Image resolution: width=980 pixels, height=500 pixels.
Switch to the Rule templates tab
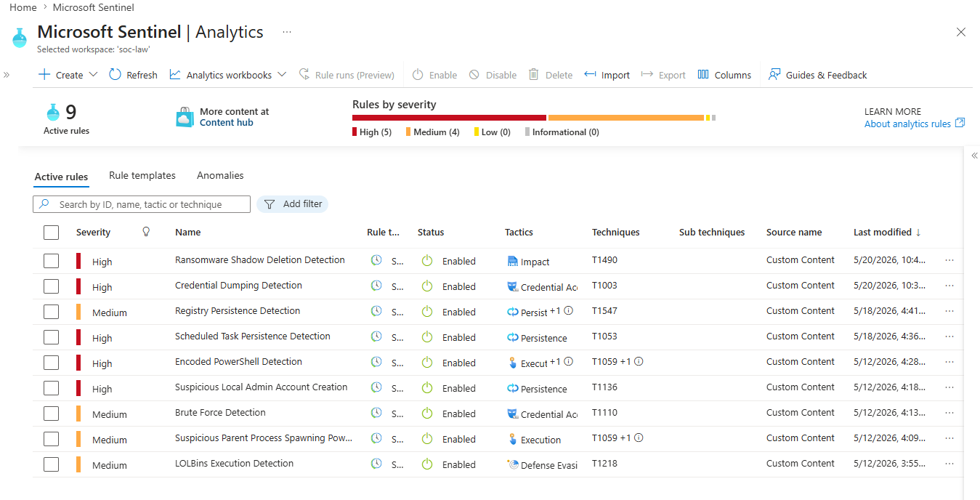tap(142, 175)
